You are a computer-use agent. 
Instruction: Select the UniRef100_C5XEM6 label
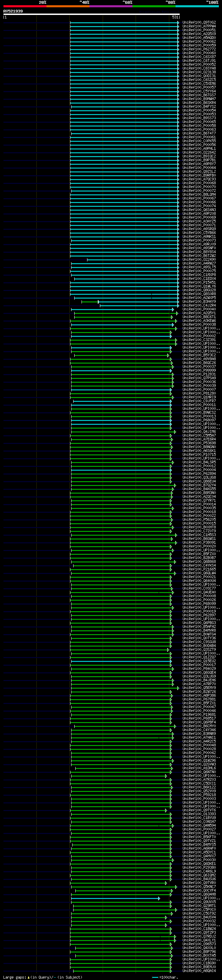pos(199,83)
